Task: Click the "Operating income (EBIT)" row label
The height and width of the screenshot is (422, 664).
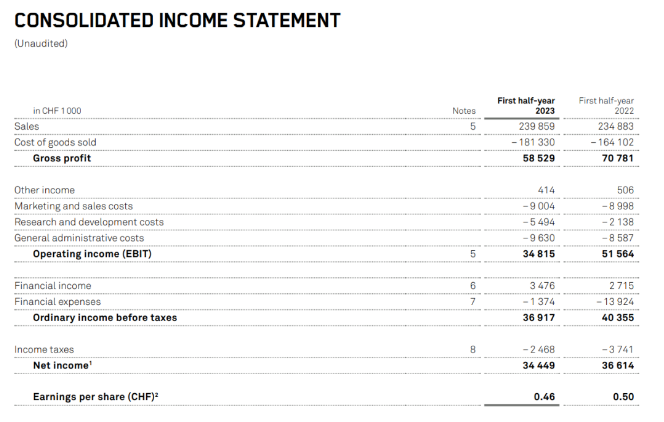Action: (x=91, y=254)
